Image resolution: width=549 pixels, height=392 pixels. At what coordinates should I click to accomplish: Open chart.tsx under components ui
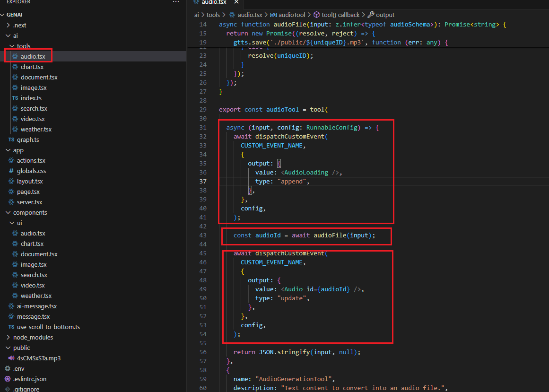click(x=32, y=244)
